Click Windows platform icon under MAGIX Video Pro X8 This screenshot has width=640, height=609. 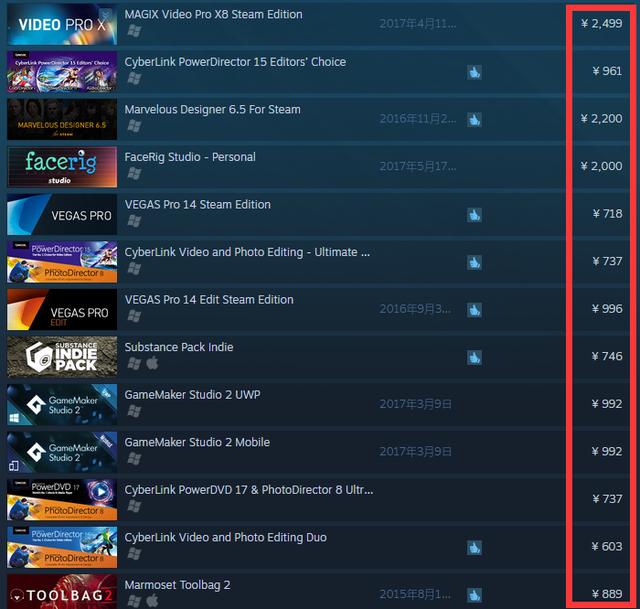(x=134, y=31)
